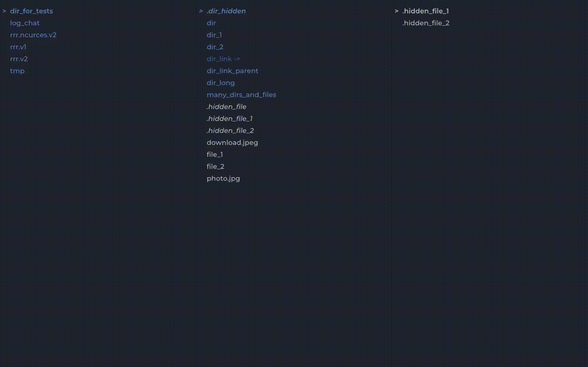Click the rrr.v2 directory
The height and width of the screenshot is (367, 588).
[19, 59]
